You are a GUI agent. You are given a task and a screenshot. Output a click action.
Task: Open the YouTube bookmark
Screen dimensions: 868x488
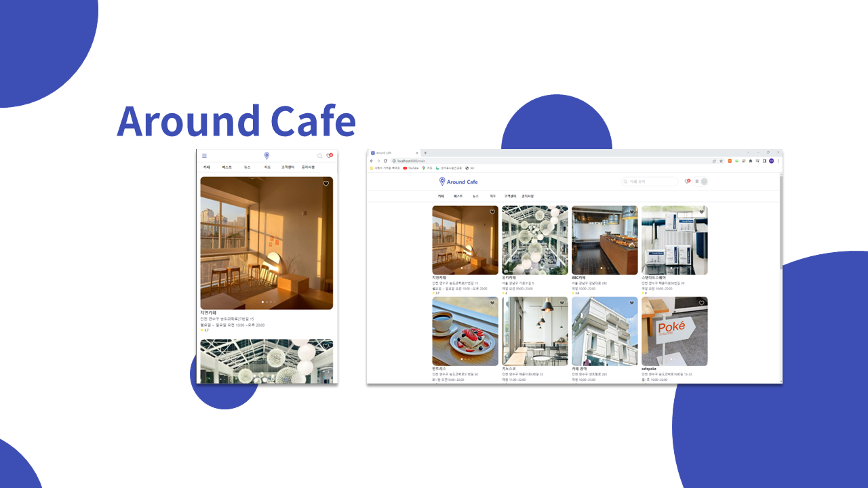click(411, 168)
